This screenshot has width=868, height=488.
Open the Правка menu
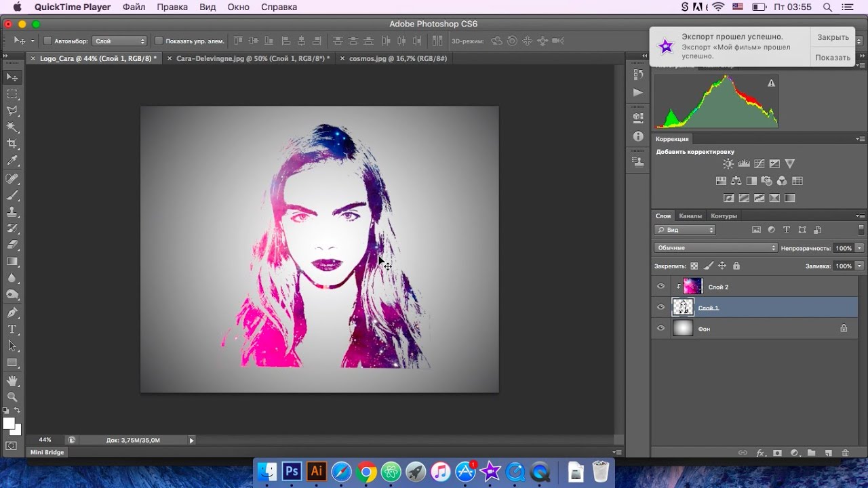pos(172,7)
